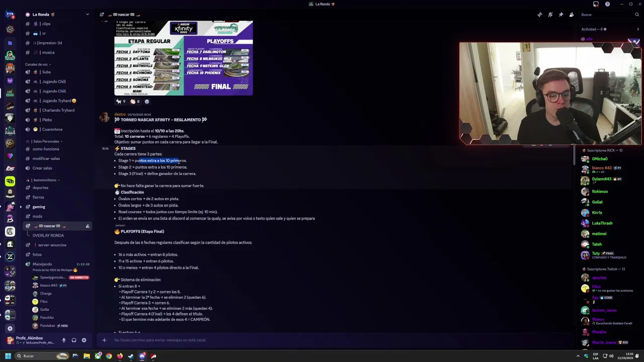
Task: Open the musica channel
Action: (58, 52)
